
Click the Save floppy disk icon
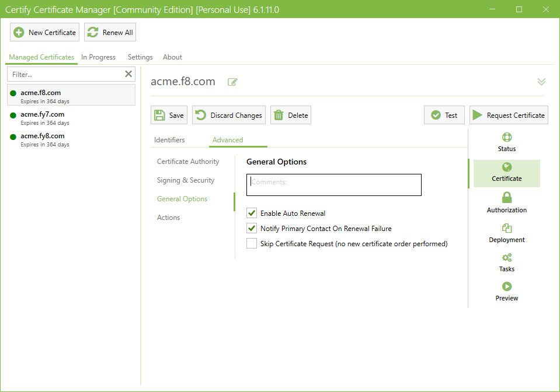point(159,116)
